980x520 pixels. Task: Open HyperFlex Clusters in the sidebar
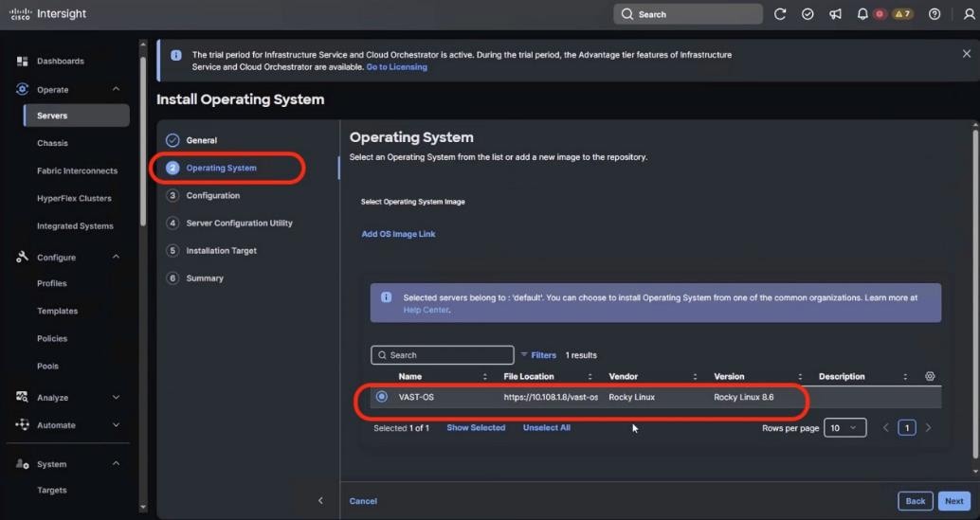[74, 198]
